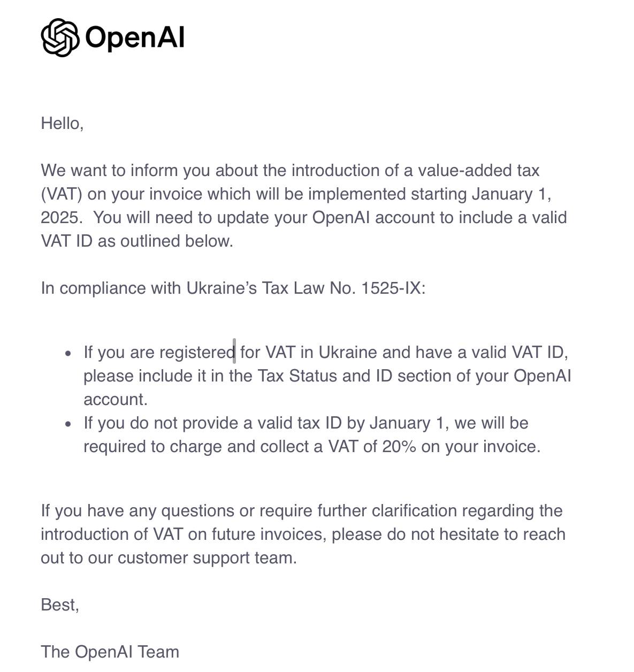Click the phrase 'value-added tax' in first paragraph
This screenshot has width=634, height=672.
[x=479, y=170]
